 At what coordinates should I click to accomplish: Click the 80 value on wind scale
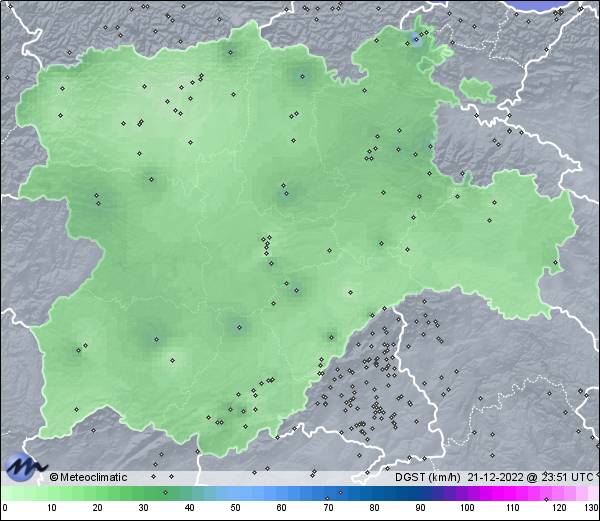(375, 508)
